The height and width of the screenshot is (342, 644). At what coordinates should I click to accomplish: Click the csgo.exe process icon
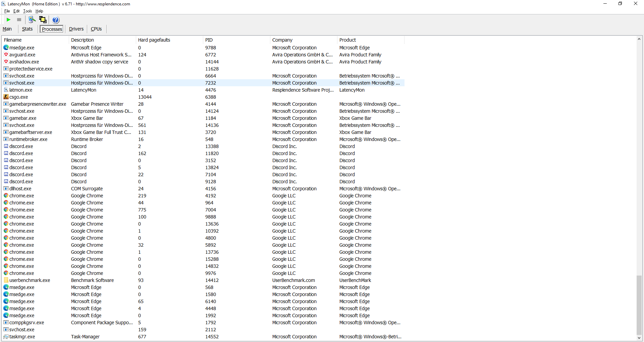pyautogui.click(x=6, y=97)
